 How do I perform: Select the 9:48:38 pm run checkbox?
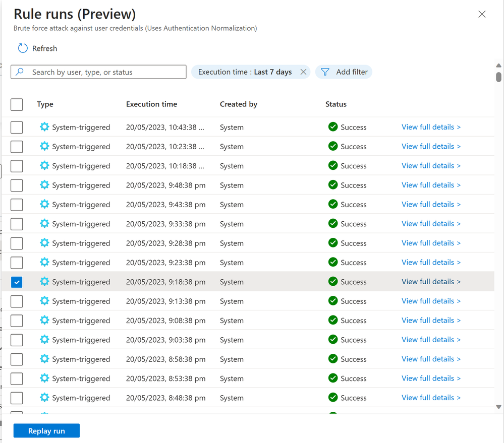pos(17,185)
